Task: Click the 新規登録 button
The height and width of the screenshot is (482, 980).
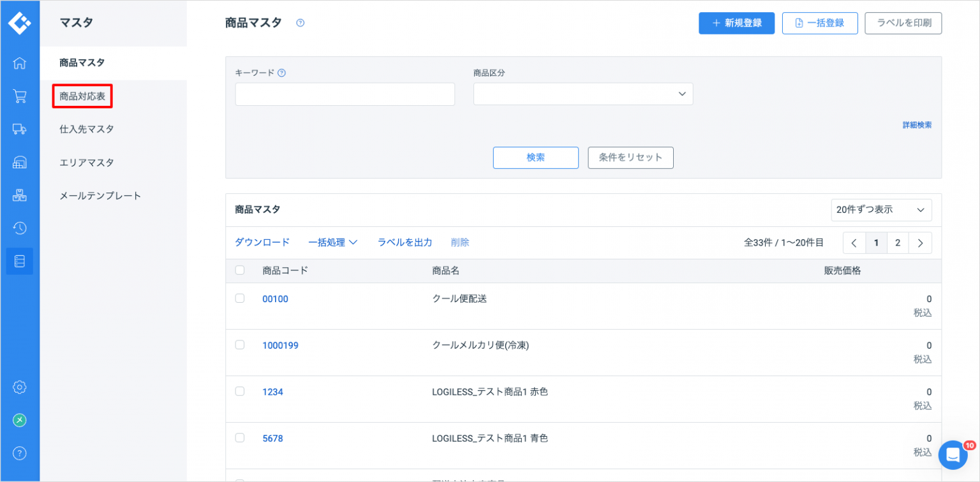Action: pyautogui.click(x=736, y=23)
